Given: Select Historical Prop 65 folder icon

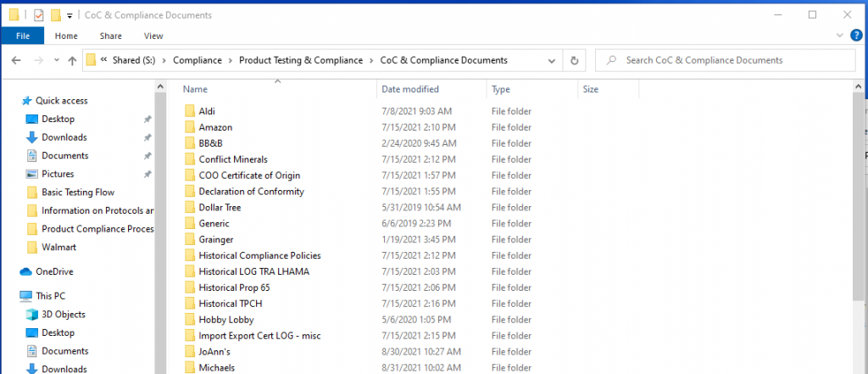Looking at the screenshot, I should tap(190, 288).
